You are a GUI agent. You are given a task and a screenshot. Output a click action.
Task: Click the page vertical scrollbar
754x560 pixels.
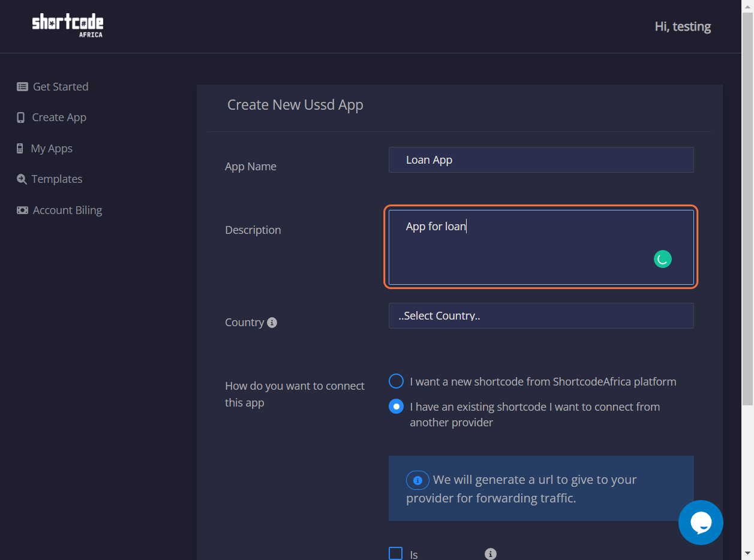[x=747, y=207]
